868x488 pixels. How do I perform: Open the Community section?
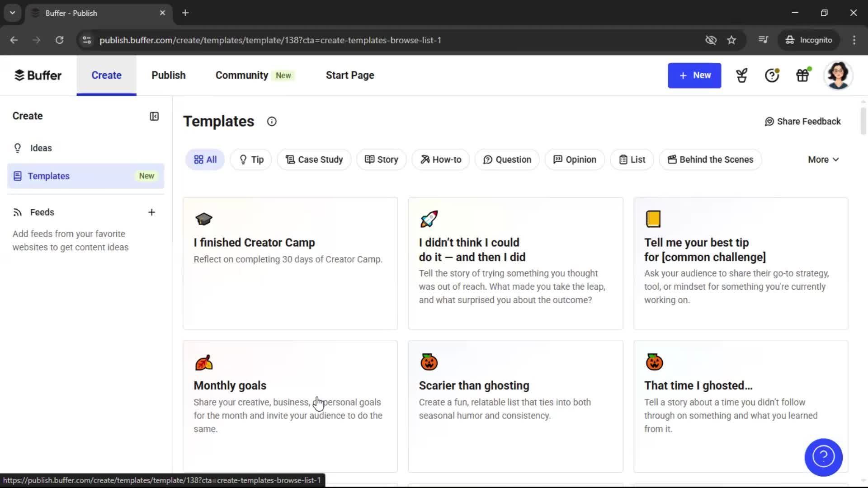click(x=241, y=75)
